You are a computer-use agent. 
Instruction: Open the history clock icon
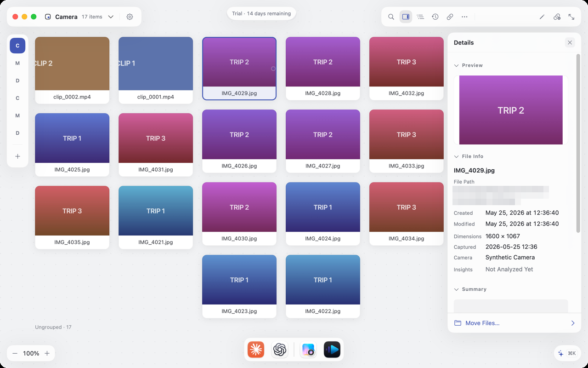(x=435, y=17)
